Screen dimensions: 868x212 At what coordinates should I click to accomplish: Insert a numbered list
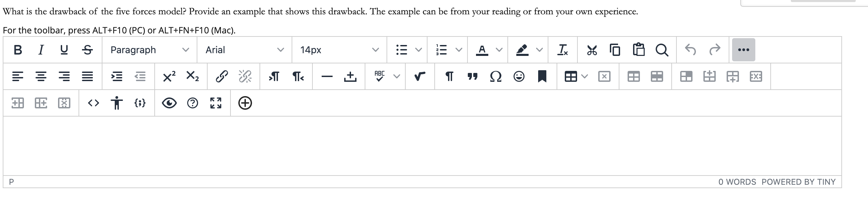tap(442, 50)
